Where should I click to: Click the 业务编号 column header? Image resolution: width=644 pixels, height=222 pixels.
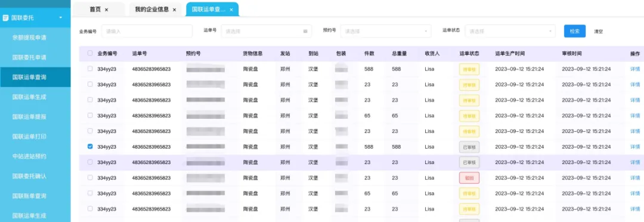click(x=107, y=54)
